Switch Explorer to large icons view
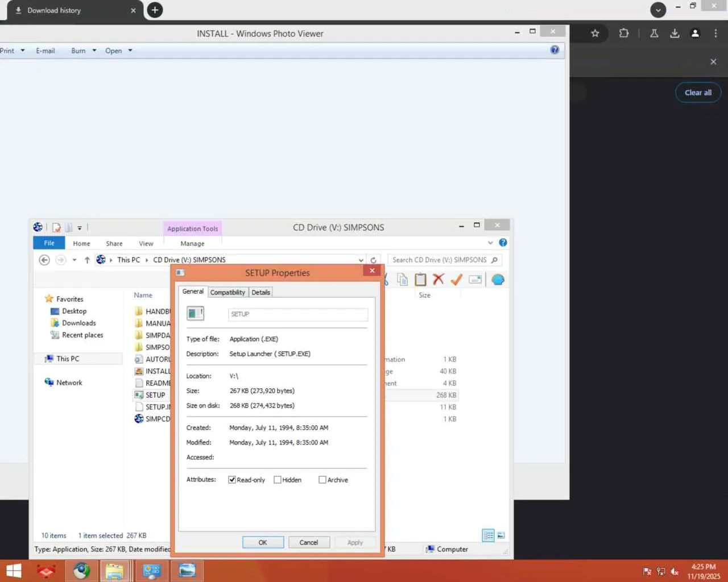This screenshot has height=582, width=728. (x=501, y=535)
